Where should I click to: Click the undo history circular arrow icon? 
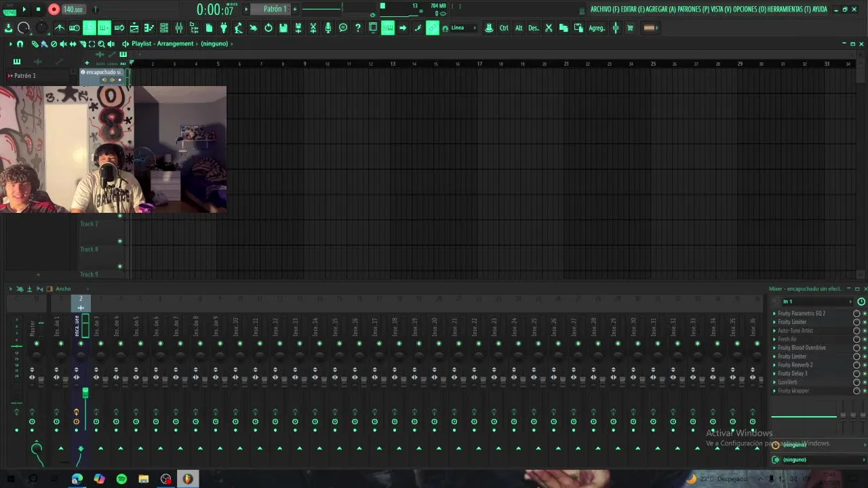pyautogui.click(x=269, y=28)
